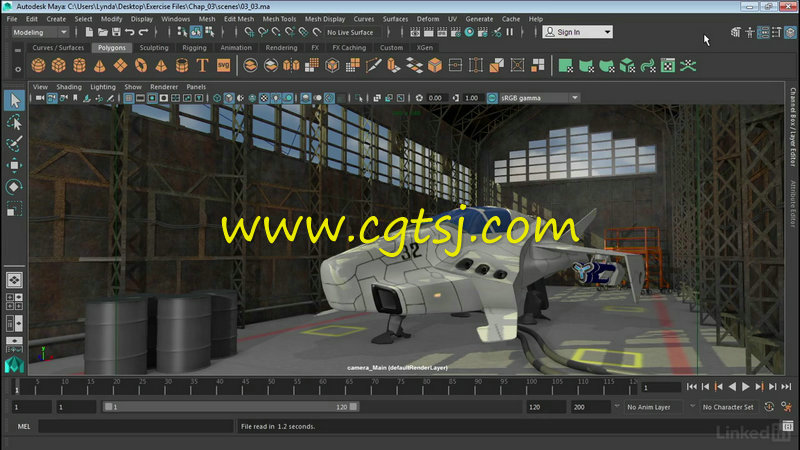Click play forwards button
800x450 pixels.
pyautogui.click(x=745, y=387)
